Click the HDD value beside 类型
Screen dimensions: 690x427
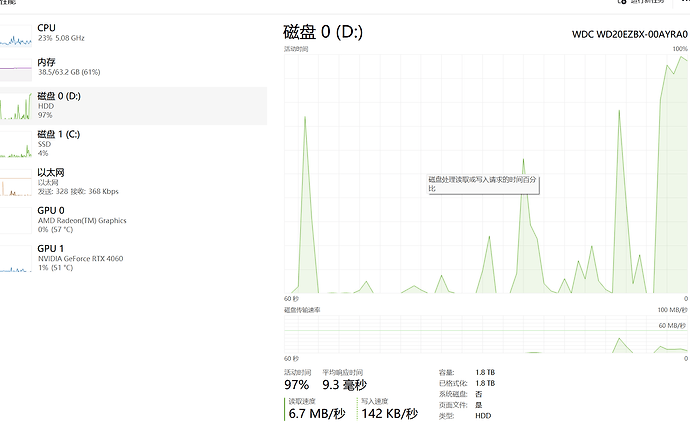(483, 416)
